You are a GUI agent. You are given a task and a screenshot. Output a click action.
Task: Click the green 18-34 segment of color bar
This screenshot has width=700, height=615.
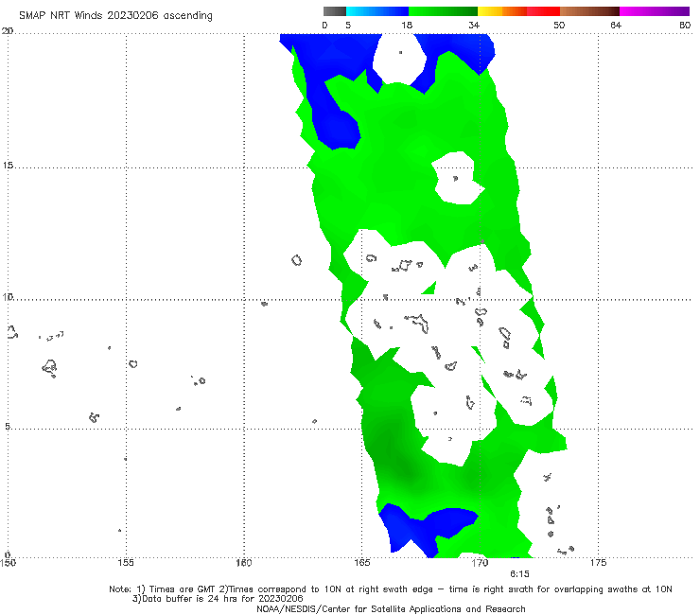click(x=443, y=11)
